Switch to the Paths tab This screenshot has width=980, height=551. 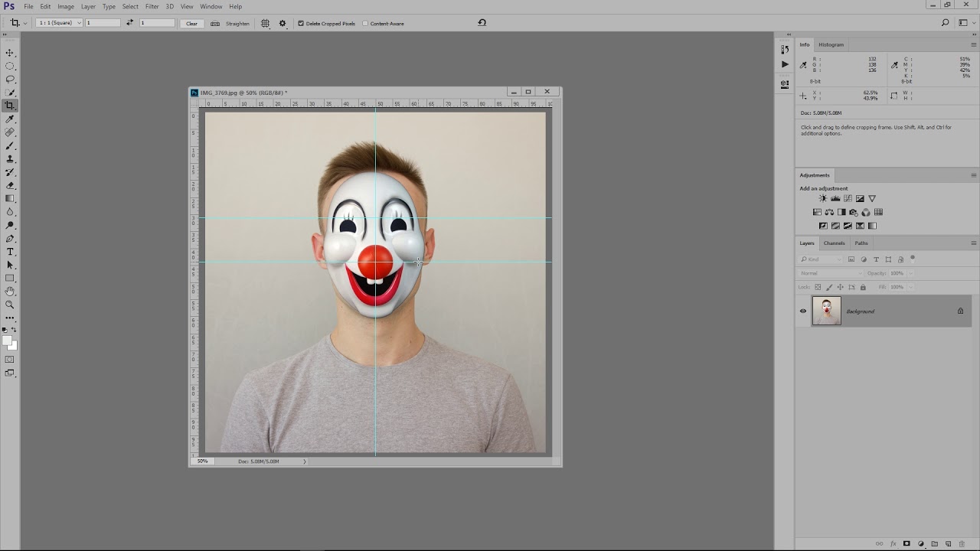861,243
